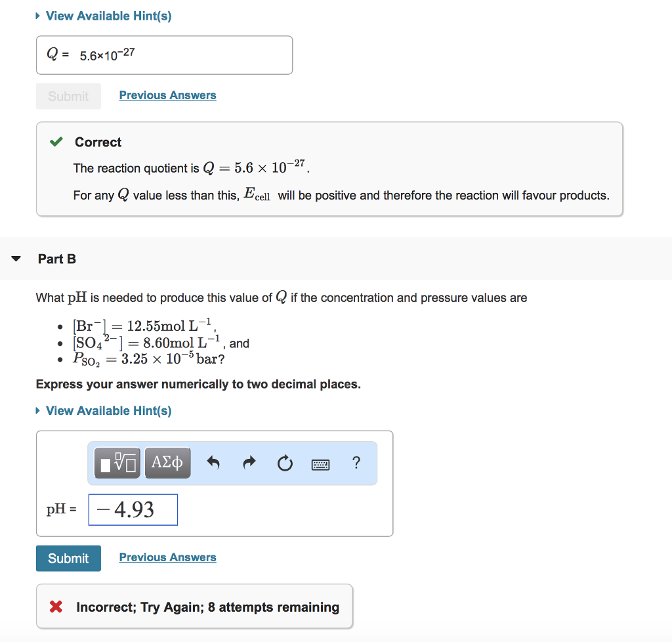Image resolution: width=672 pixels, height=642 pixels.
Task: Insert a Greek symbol using ΑΣφ
Action: coord(167,463)
